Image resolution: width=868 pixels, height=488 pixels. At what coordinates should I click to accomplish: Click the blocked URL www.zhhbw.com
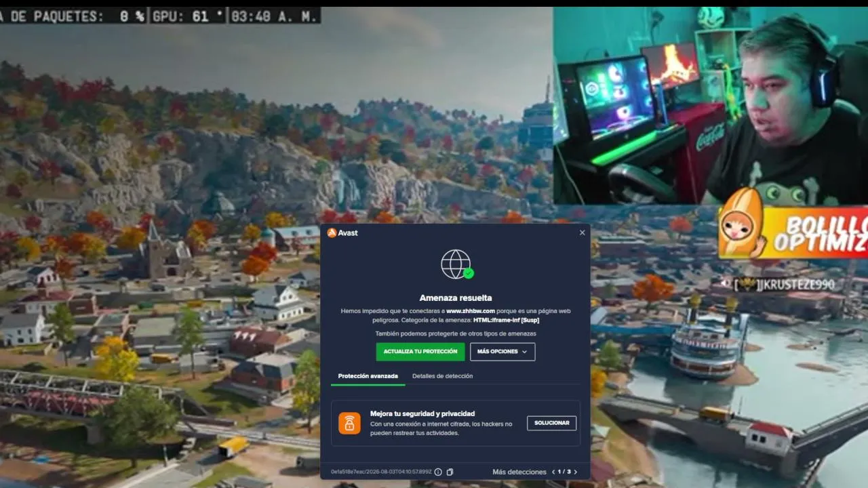tap(471, 311)
